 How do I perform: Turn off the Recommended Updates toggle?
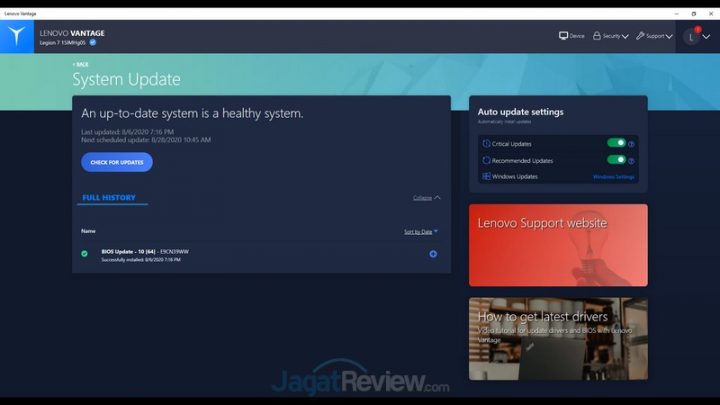(x=616, y=159)
